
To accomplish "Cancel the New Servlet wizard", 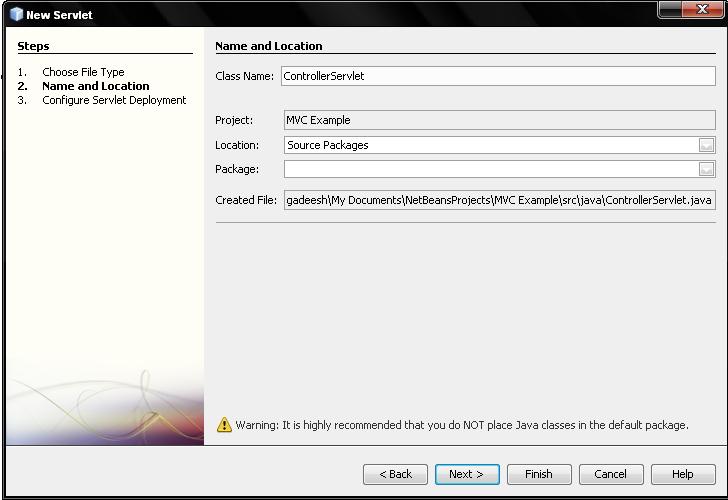I will [x=611, y=474].
